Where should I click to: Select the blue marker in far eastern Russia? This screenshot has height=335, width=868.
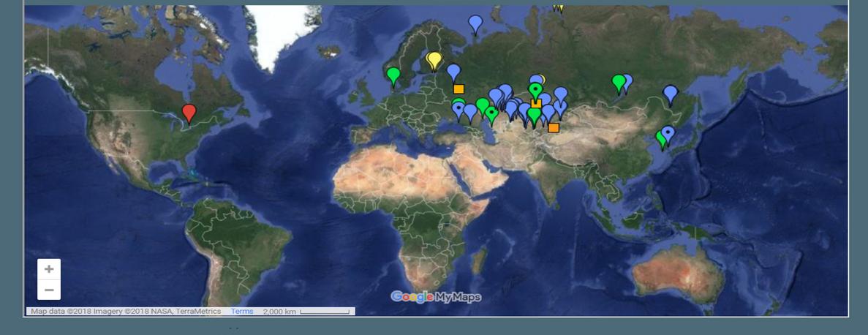click(670, 93)
